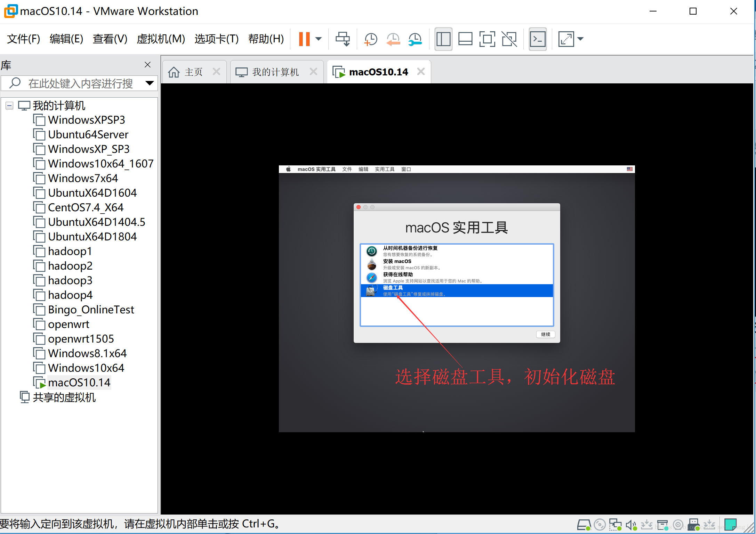This screenshot has width=756, height=534.
Task: Click the stretch guest display icon
Action: coord(566,39)
